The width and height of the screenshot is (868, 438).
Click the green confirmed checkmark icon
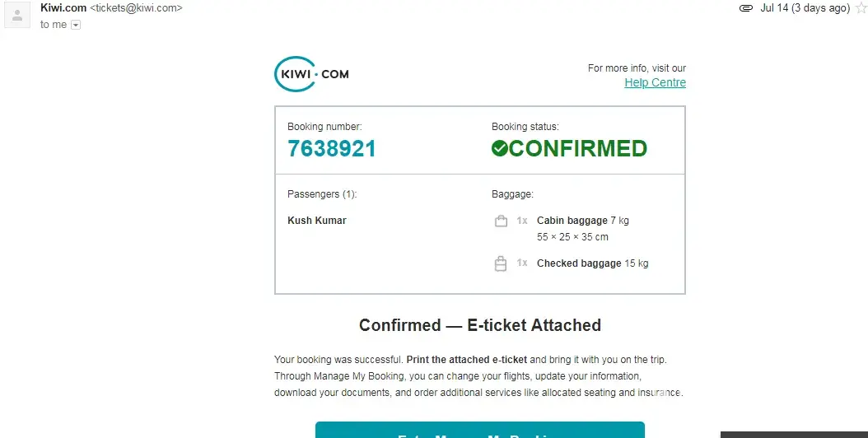(x=500, y=148)
